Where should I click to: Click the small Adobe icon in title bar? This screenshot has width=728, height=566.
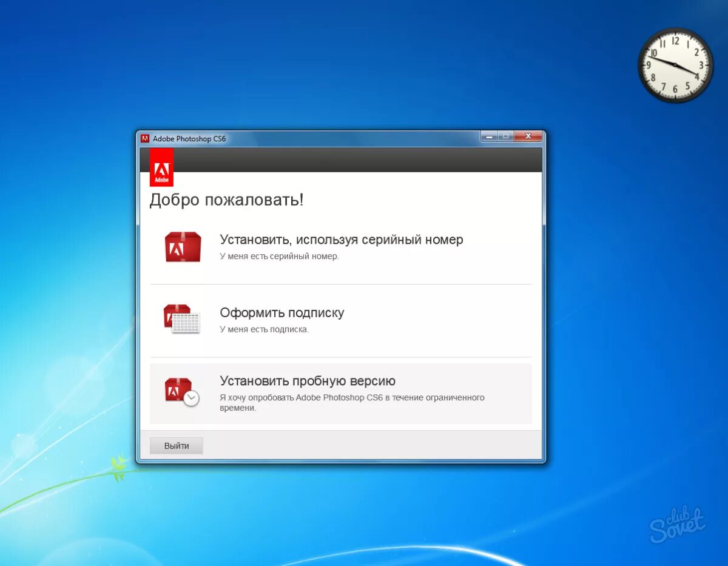click(x=145, y=138)
